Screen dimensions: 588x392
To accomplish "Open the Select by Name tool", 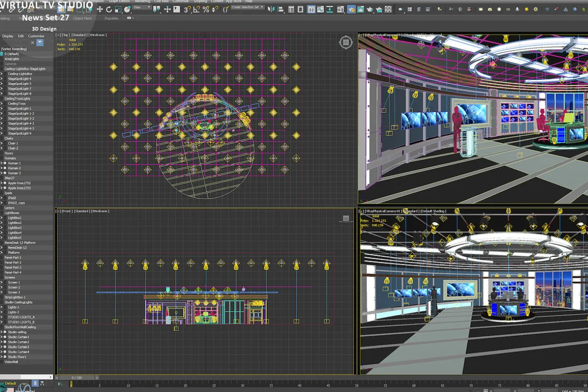I will [70, 9].
